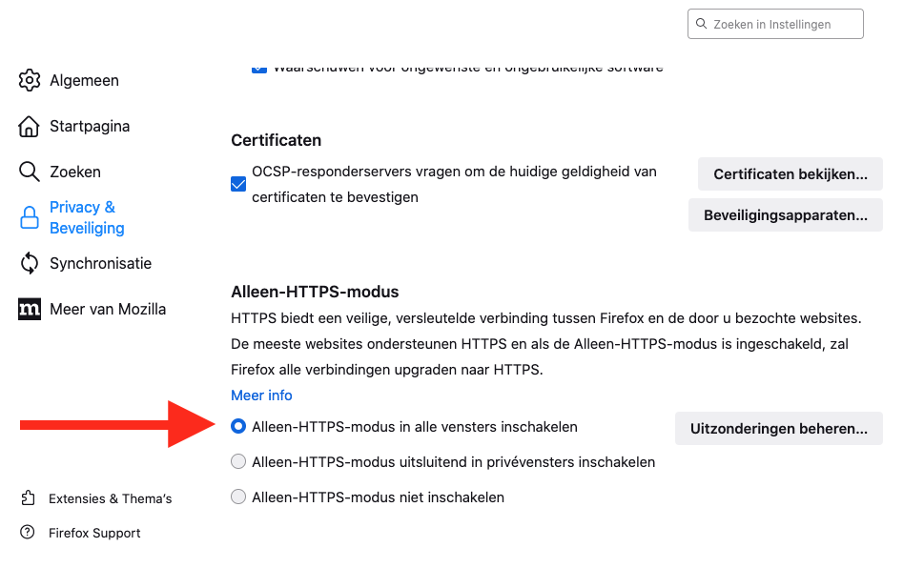Uncheck the OCSP-responderservers checkbox

pyautogui.click(x=238, y=184)
